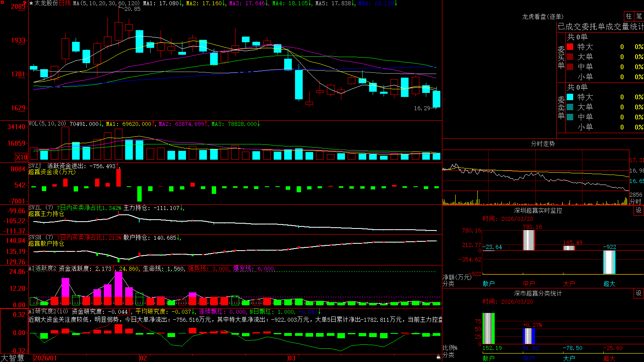Click the VOL(5,10,20) indicator label

(47, 124)
